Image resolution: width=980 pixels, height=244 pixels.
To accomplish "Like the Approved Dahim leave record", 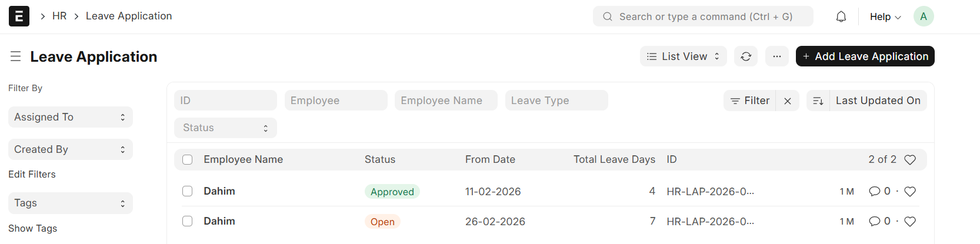I will (910, 192).
